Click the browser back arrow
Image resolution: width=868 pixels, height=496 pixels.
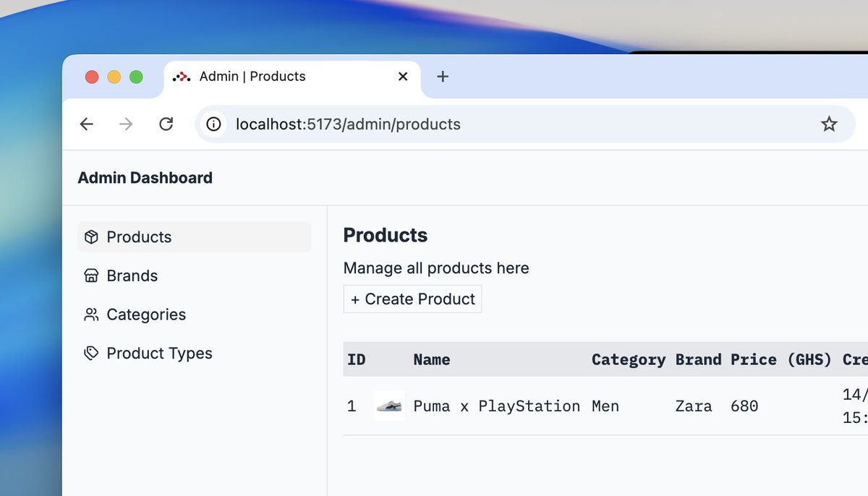tap(87, 124)
